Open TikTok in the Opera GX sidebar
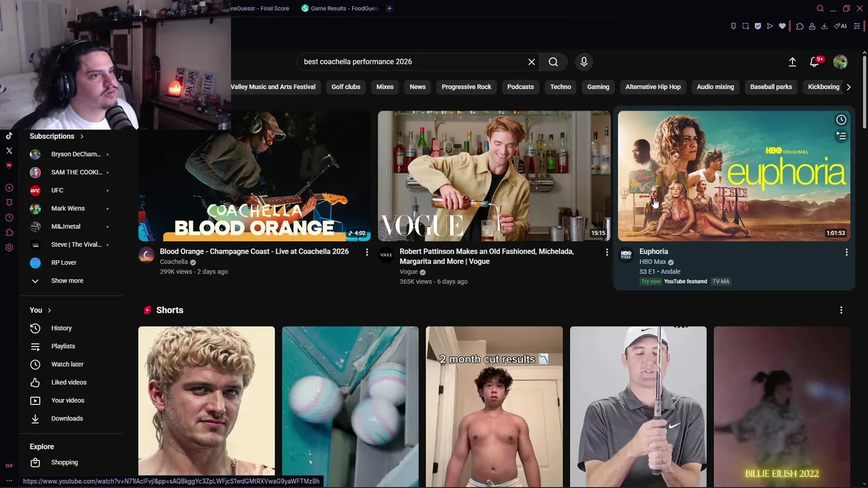 coord(9,136)
